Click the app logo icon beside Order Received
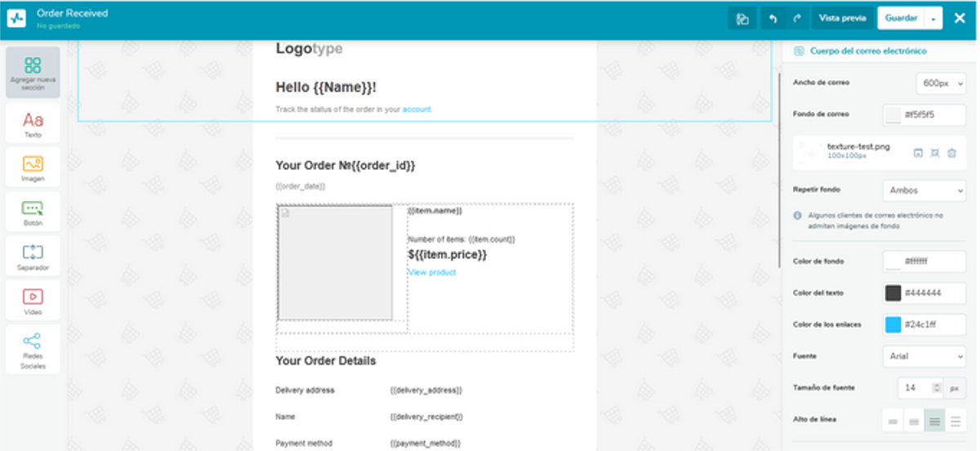Image resolution: width=980 pixels, height=451 pixels. point(16,19)
